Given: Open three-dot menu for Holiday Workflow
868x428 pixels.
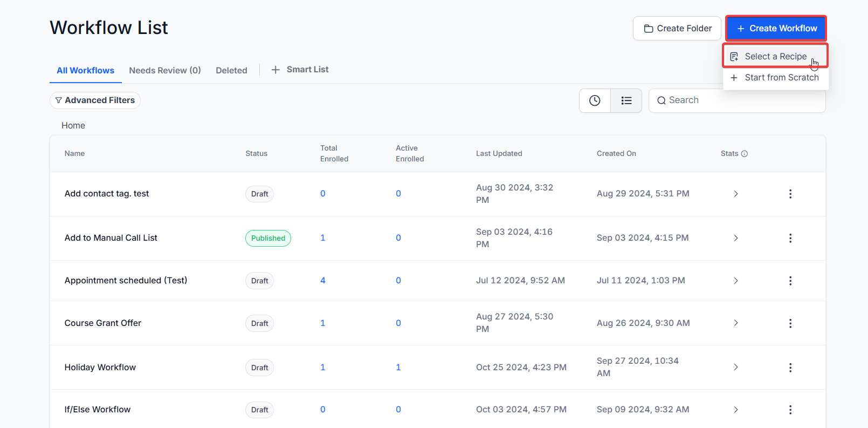Looking at the screenshot, I should tap(790, 368).
